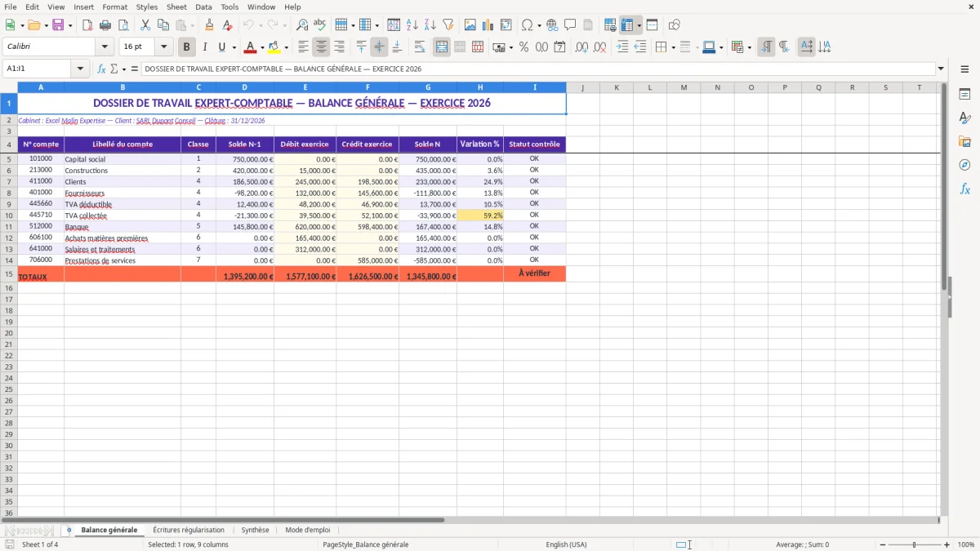Click the Print icon
Screen dimensions: 980x551
tap(105, 25)
